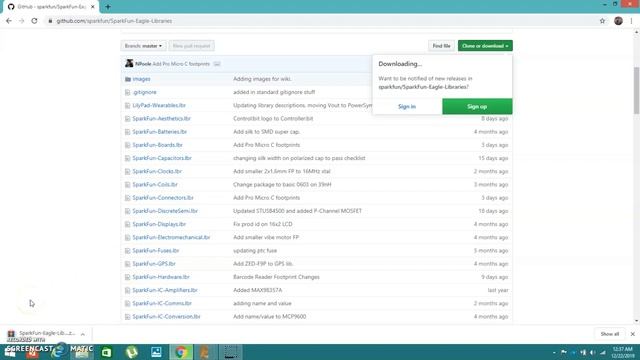This screenshot has height=360, width=640.
Task: Open Chrome from the taskbar
Action: point(181,352)
